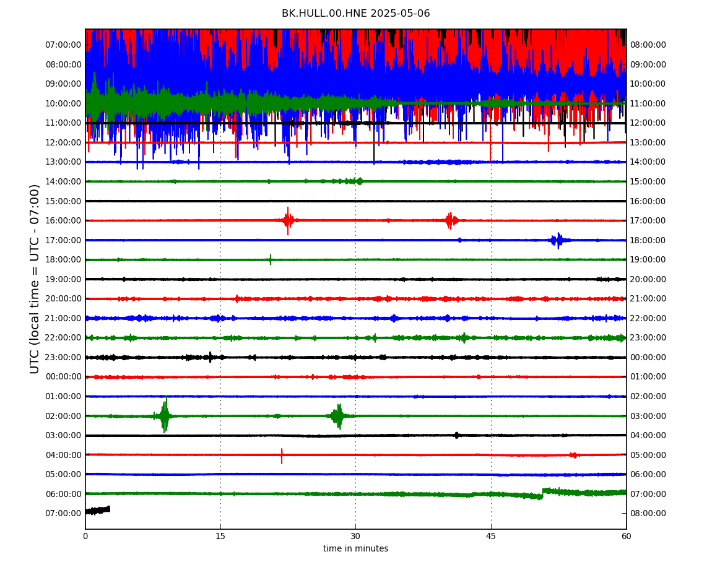The image size is (712, 588).
Task: Click the local-time axis 20:00:00 label
Action: (648, 279)
